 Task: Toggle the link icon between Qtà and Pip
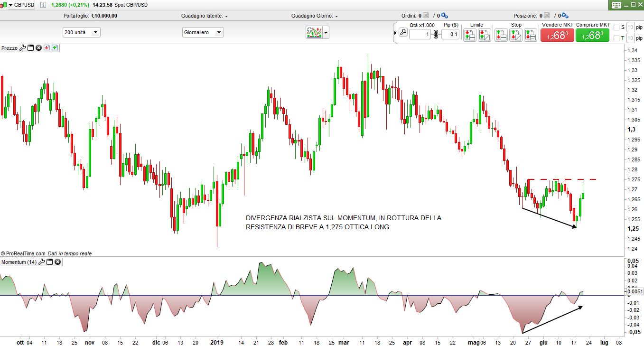tap(436, 34)
